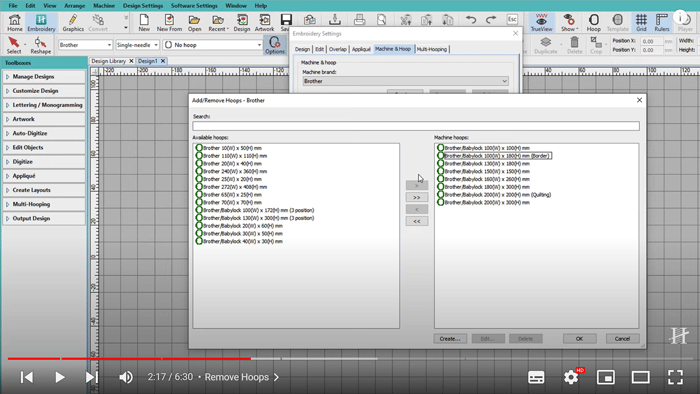Open the File menu

[13, 6]
